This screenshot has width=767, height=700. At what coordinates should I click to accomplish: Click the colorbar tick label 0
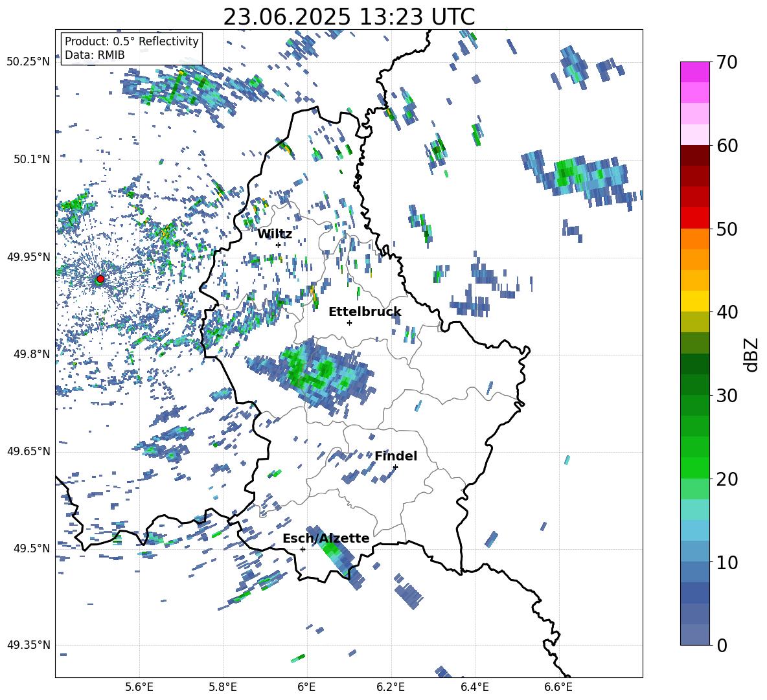(722, 645)
